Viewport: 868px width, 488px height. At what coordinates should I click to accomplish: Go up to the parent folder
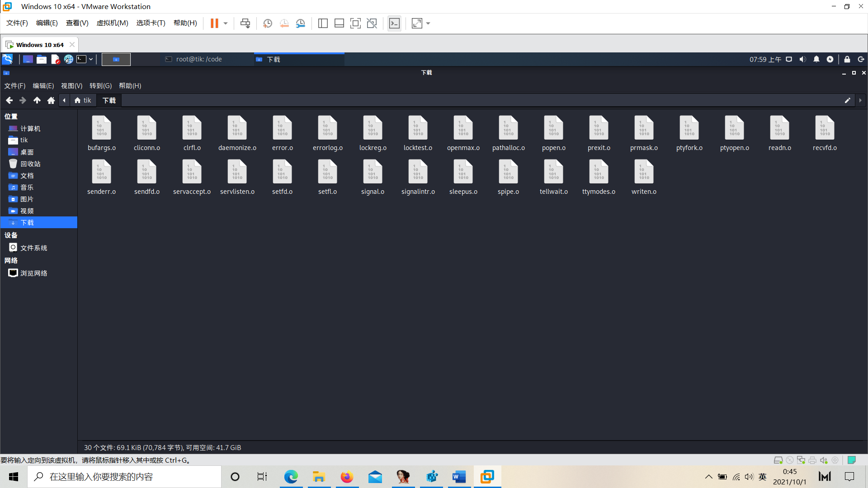pos(37,100)
